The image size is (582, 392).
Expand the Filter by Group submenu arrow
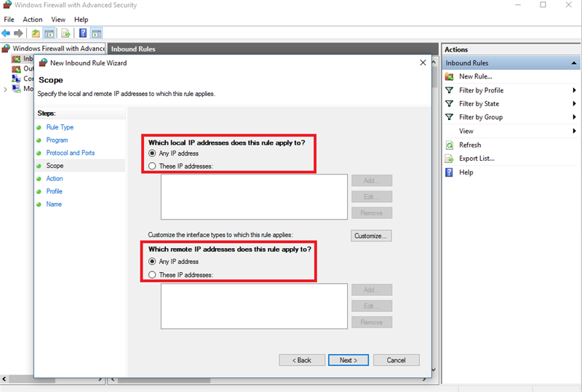pos(574,117)
